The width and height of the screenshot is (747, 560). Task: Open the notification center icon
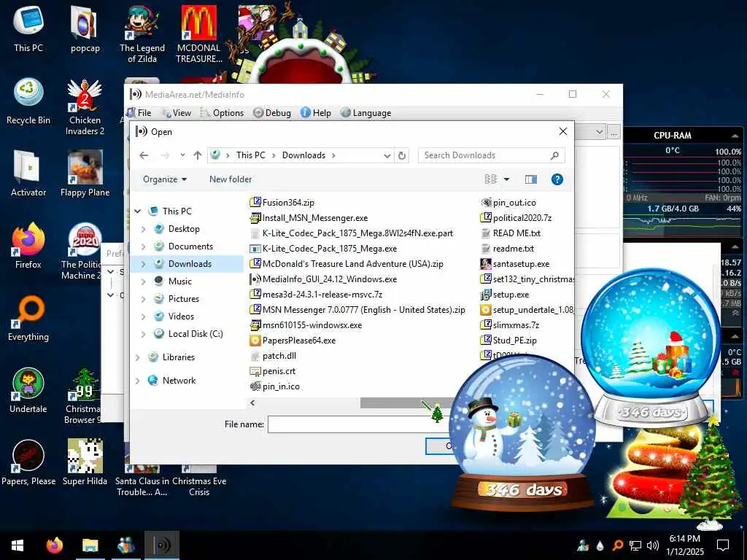pyautogui.click(x=723, y=545)
